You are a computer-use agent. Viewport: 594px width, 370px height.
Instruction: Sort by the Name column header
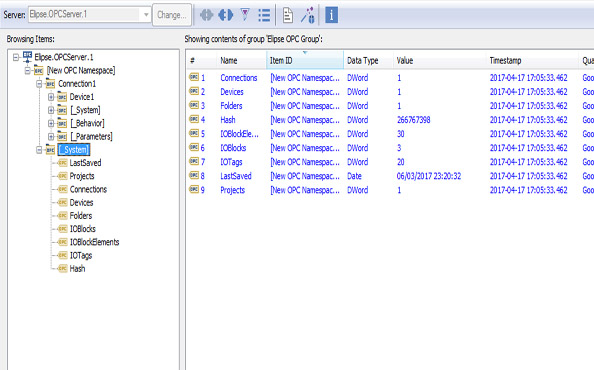tap(241, 61)
